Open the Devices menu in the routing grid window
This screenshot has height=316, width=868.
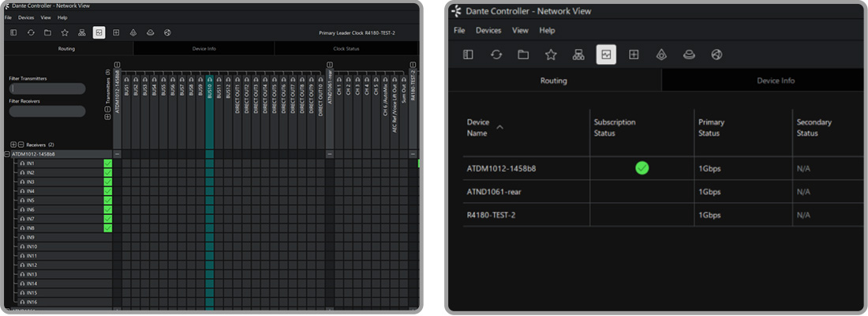26,17
